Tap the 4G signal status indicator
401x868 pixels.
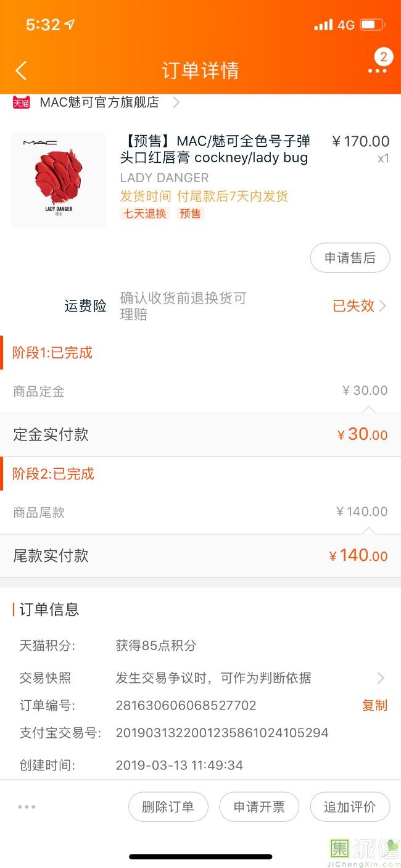point(345,25)
